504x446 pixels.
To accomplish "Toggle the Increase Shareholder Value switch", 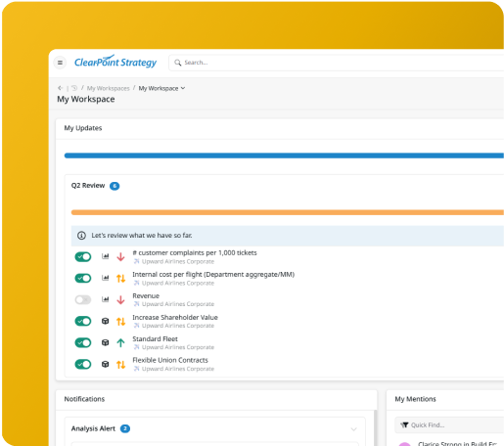I will pyautogui.click(x=83, y=322).
